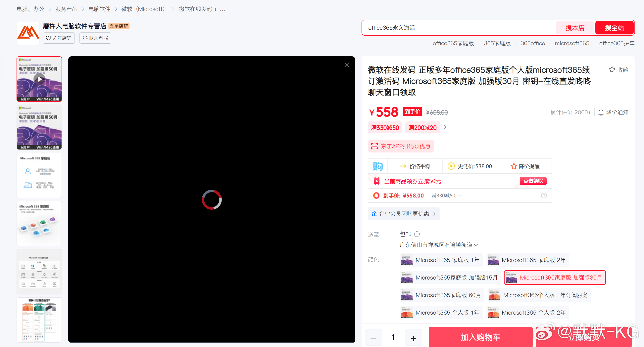Contact customer service via 联系客服
The image size is (644, 347).
click(x=95, y=38)
